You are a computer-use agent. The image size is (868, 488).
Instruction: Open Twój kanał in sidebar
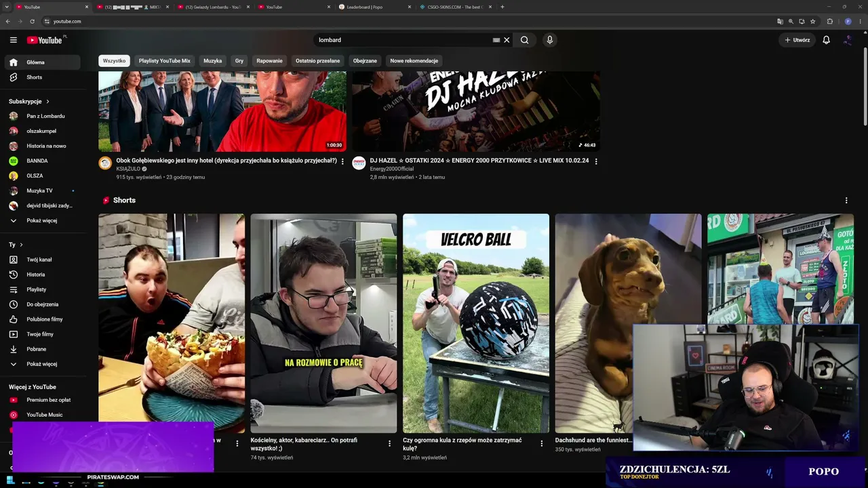(42, 260)
